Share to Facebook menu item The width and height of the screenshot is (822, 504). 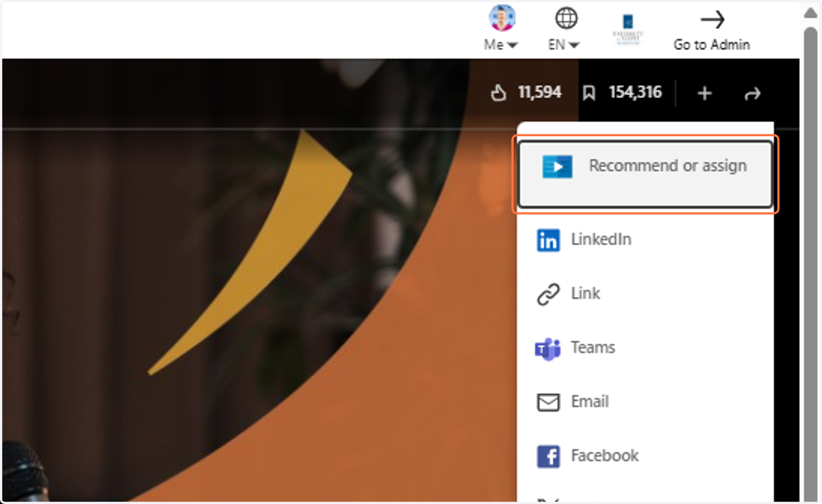(x=645, y=456)
